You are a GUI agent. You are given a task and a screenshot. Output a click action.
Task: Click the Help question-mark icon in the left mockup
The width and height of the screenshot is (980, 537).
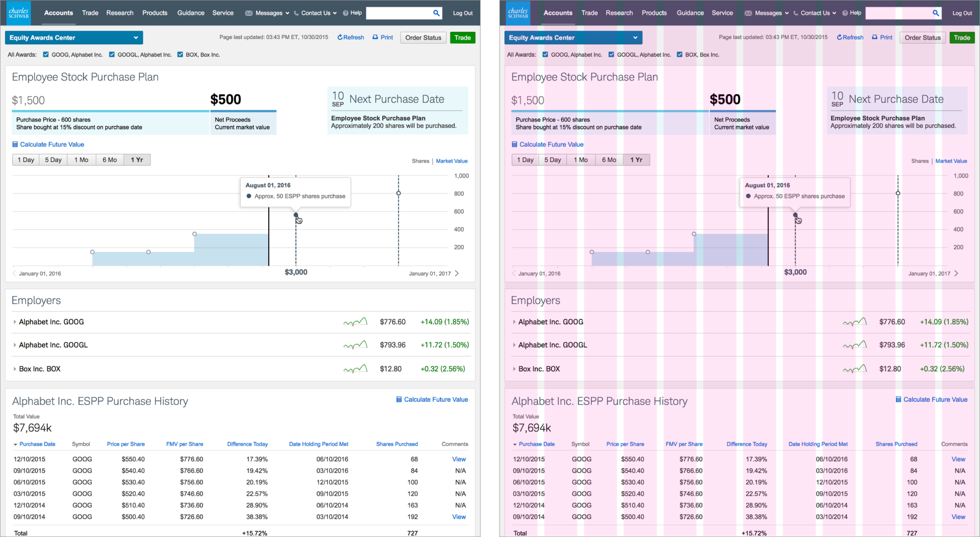point(345,13)
